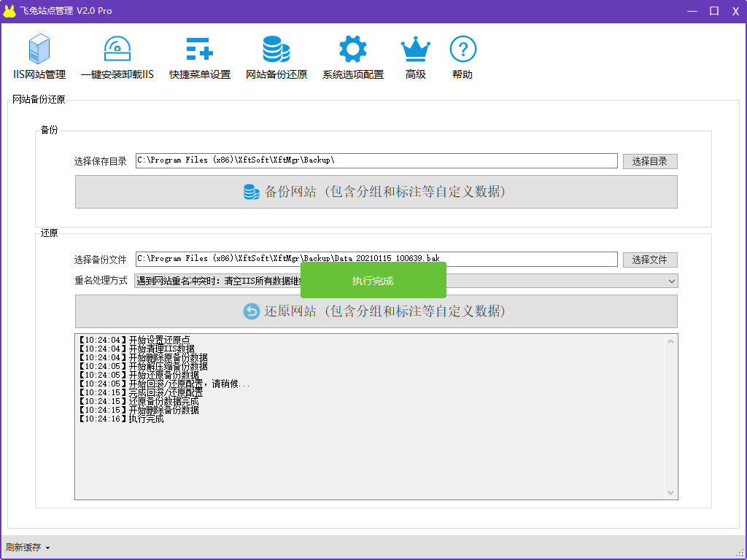Dismiss the green 执行完成 notification

coord(373,281)
